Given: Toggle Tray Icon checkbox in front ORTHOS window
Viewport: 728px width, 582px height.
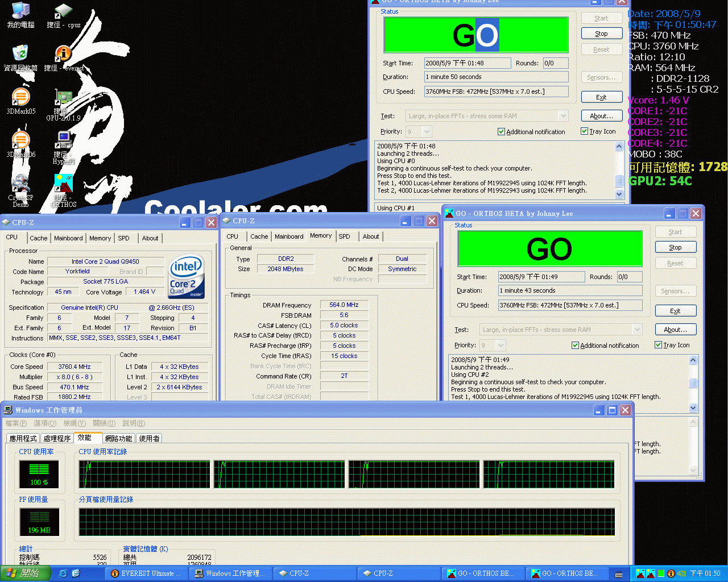Looking at the screenshot, I should coord(658,344).
